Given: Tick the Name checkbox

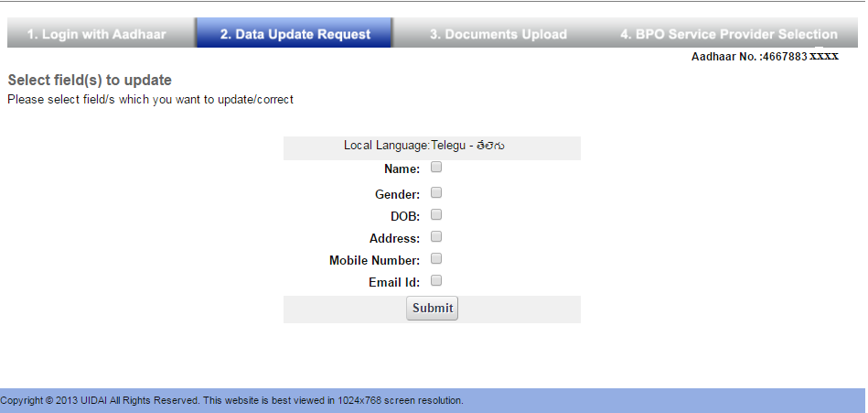Looking at the screenshot, I should pyautogui.click(x=436, y=168).
